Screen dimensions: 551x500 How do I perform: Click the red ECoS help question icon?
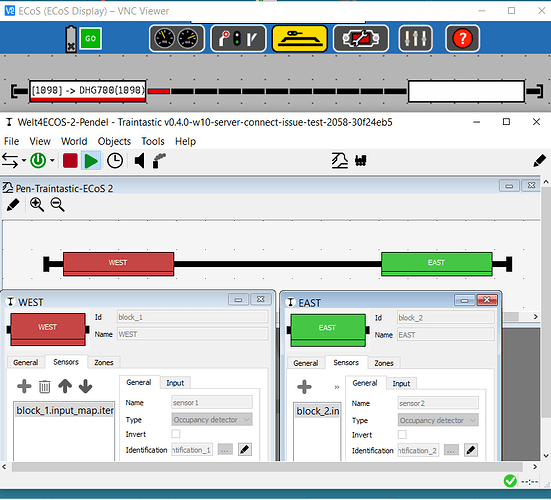click(462, 38)
